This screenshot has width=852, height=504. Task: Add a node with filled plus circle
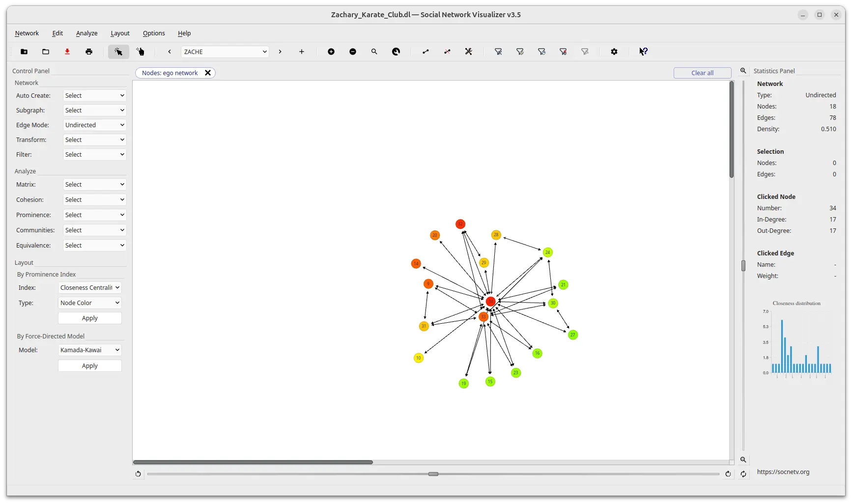(331, 52)
